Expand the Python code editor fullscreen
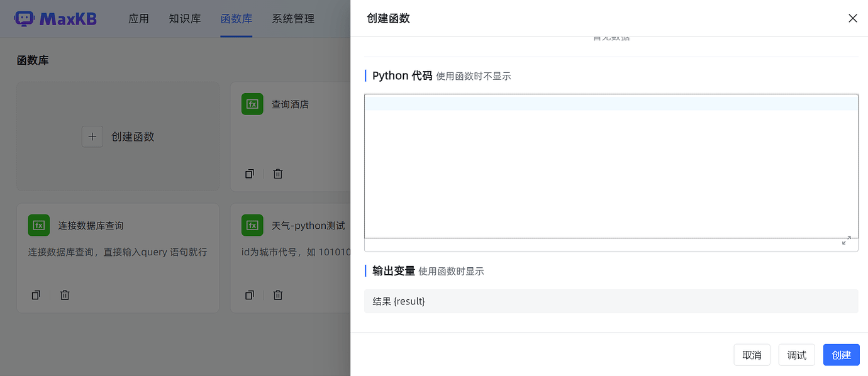This screenshot has width=868, height=376. click(x=847, y=241)
